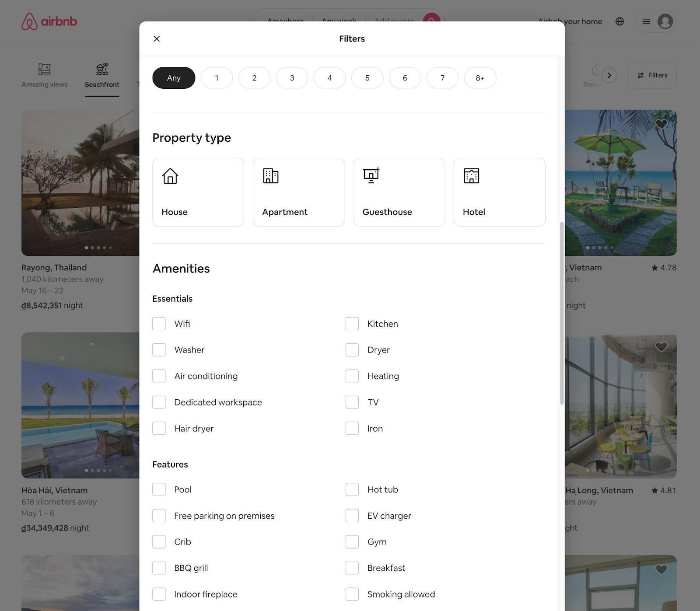Click the Airbnb logo
This screenshot has width=700, height=611.
point(49,21)
